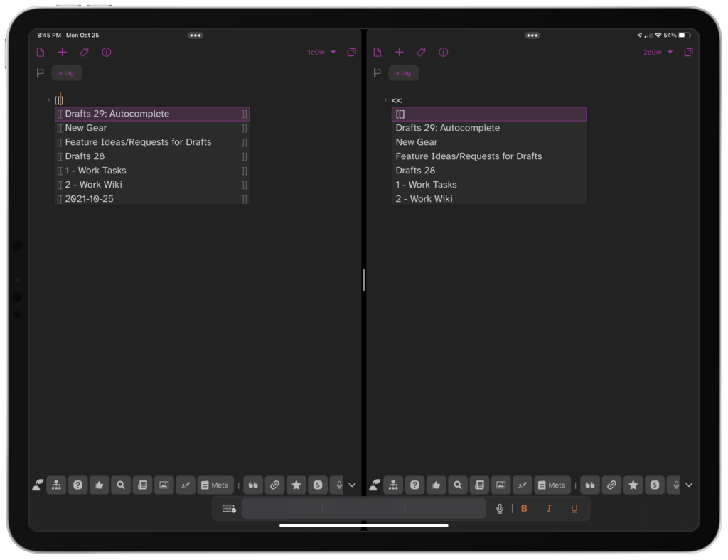Tap the search magnifier in right toolbar
The width and height of the screenshot is (728, 560).
(458, 485)
